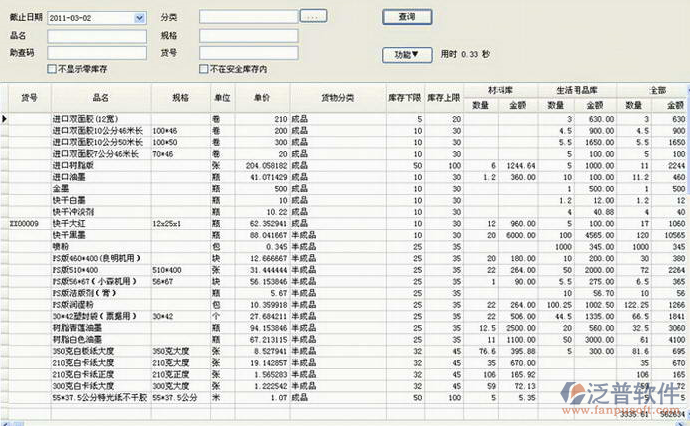Click the 单价 column header
Screen dimensions: 690x426
coord(262,97)
